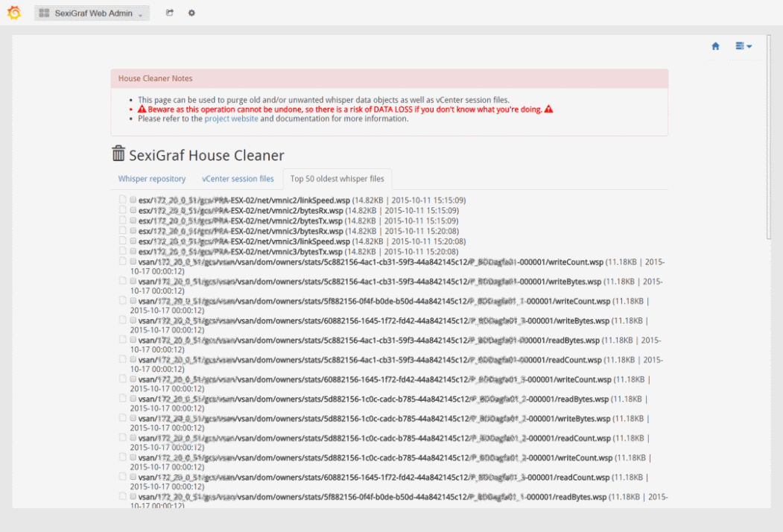The width and height of the screenshot is (783, 532).
Task: Click file icon for 5d882156 readBytes.wsp
Action: (123, 399)
